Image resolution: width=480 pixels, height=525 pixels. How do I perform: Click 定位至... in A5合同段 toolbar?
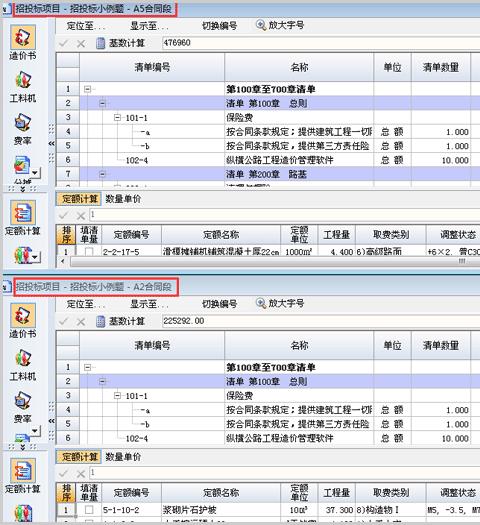click(x=86, y=25)
